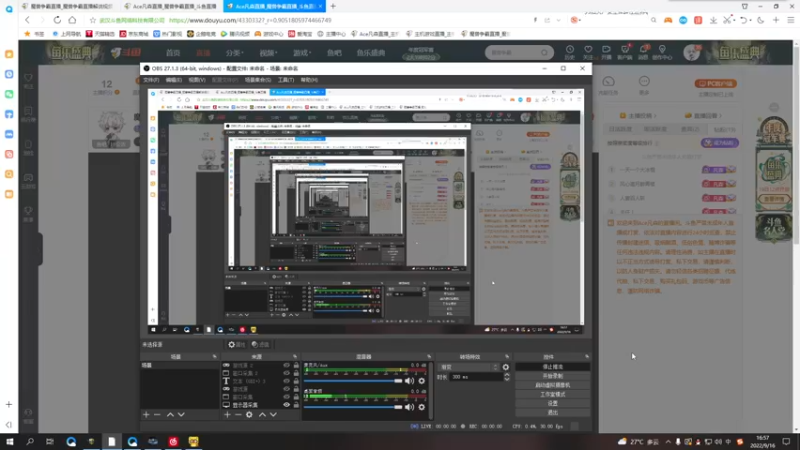The image size is (800, 450).
Task: Expand 游戏 dropdown in Douyu navigation
Action: click(302, 53)
